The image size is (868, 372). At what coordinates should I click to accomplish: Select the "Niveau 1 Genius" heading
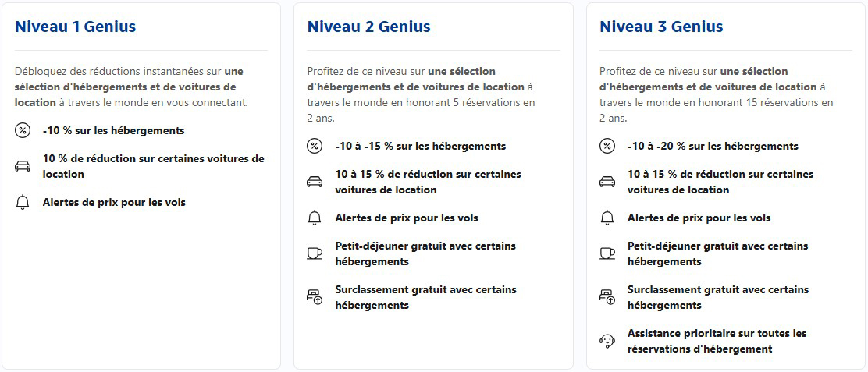coord(75,27)
